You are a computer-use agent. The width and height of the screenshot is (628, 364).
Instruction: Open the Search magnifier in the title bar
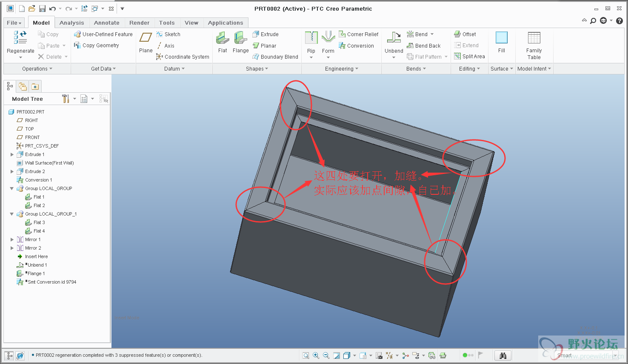[593, 20]
